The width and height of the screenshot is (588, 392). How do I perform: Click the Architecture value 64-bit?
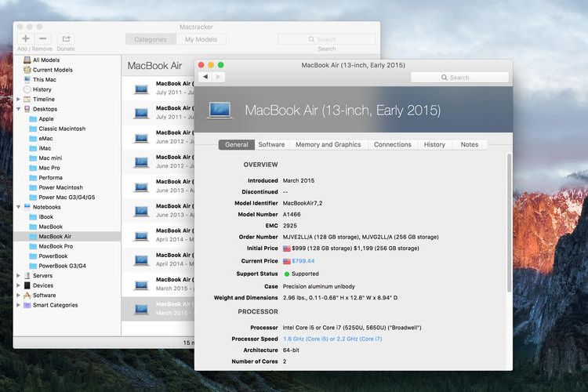[291, 350]
